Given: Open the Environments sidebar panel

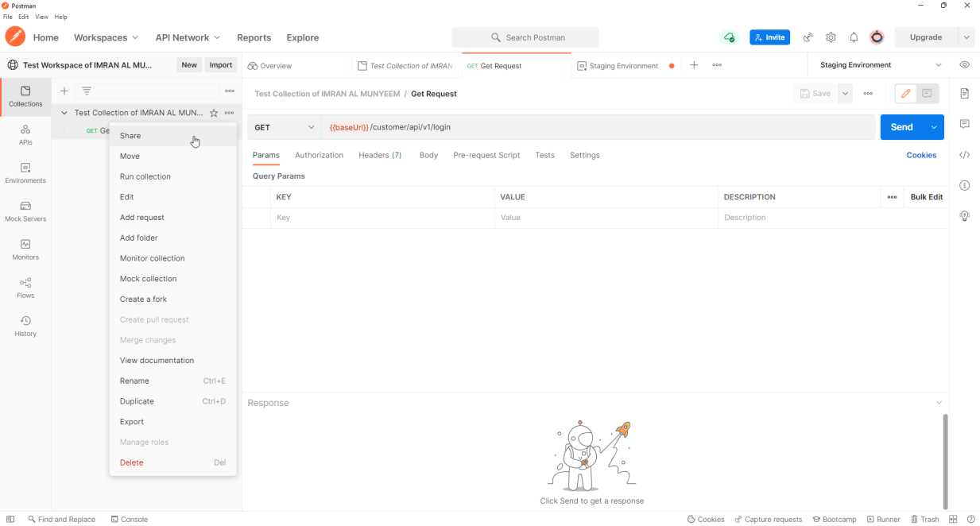Looking at the screenshot, I should pos(25,173).
